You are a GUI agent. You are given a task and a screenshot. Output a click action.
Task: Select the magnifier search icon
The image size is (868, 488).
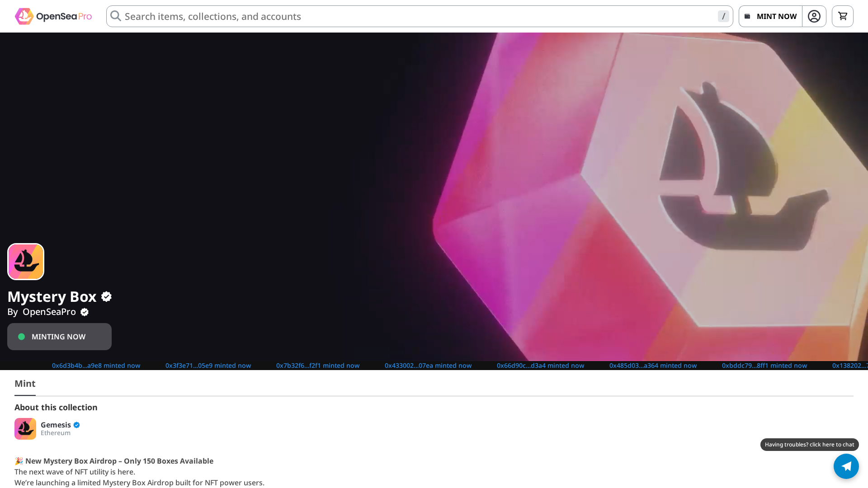click(x=116, y=16)
